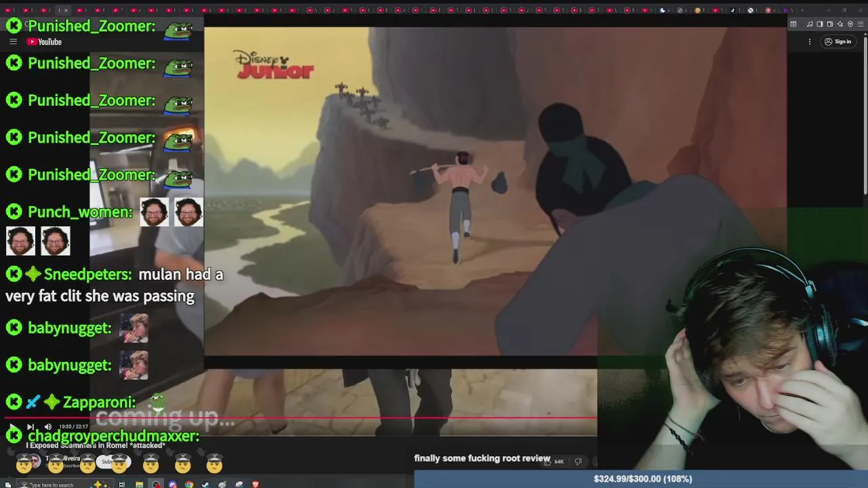
Task: Like the video with the 64K thumbs-up
Action: pyautogui.click(x=555, y=462)
